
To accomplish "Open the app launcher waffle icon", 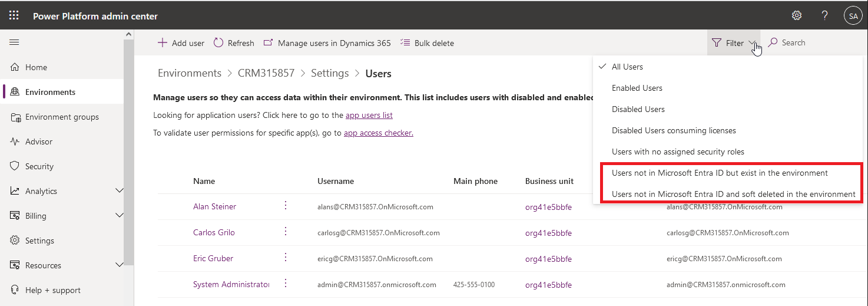I will (14, 16).
